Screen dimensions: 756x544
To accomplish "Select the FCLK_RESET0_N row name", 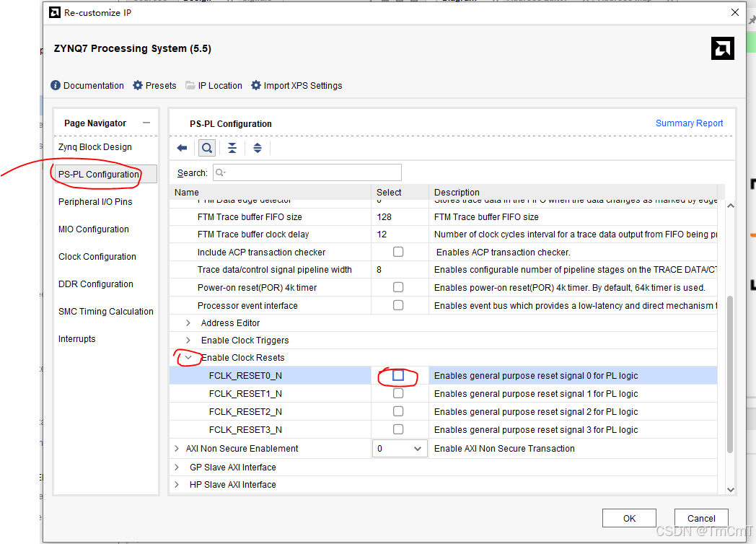I will (x=245, y=376).
